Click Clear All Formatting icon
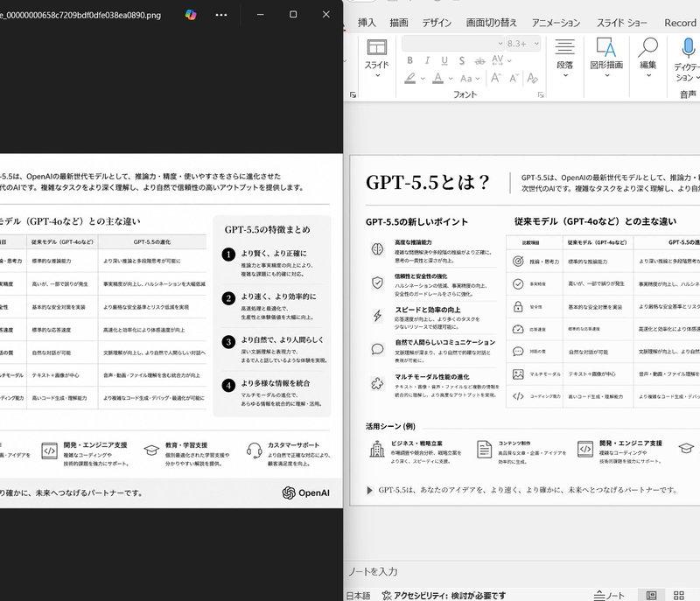The height and width of the screenshot is (601, 700). pyautogui.click(x=532, y=78)
